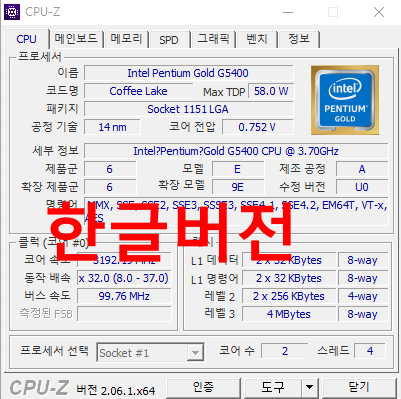The width and height of the screenshot is (401, 399).
Task: Minimize the CPU-Z window
Action: click(x=288, y=13)
